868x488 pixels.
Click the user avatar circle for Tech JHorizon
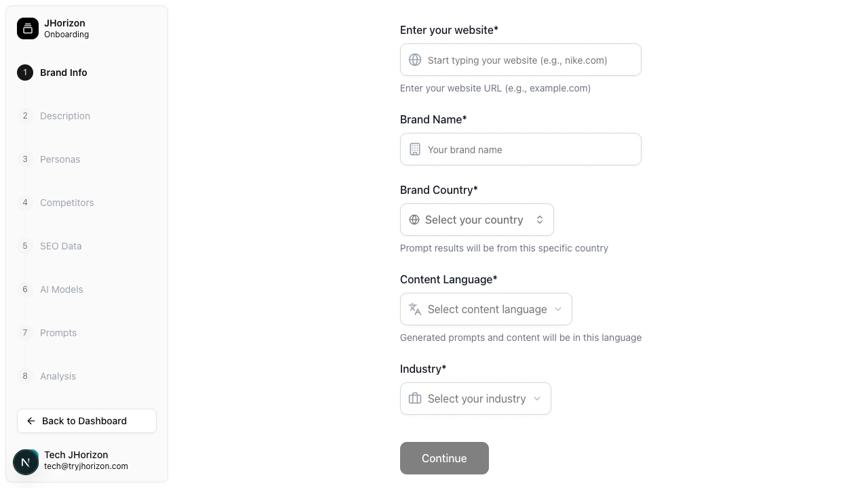[26, 462]
